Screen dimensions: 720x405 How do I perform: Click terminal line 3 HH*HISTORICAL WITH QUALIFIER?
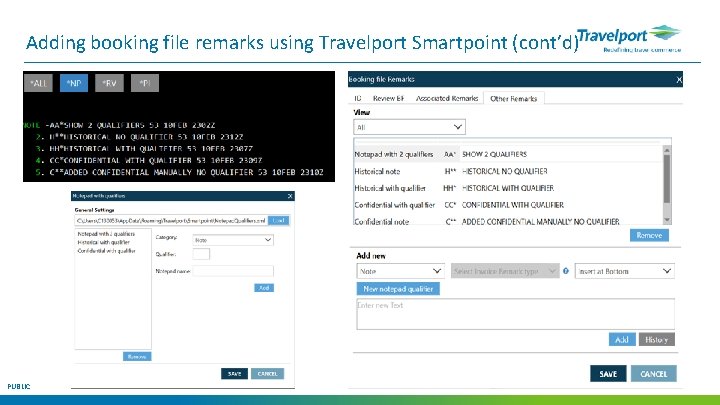(144, 149)
